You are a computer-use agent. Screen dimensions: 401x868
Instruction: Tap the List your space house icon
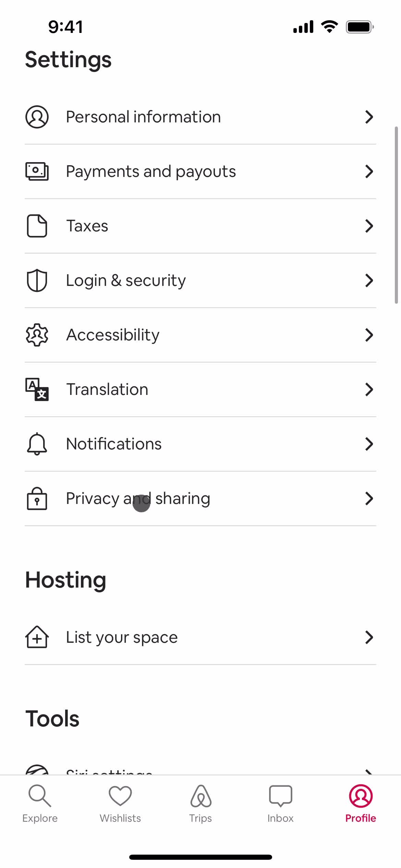(x=37, y=637)
